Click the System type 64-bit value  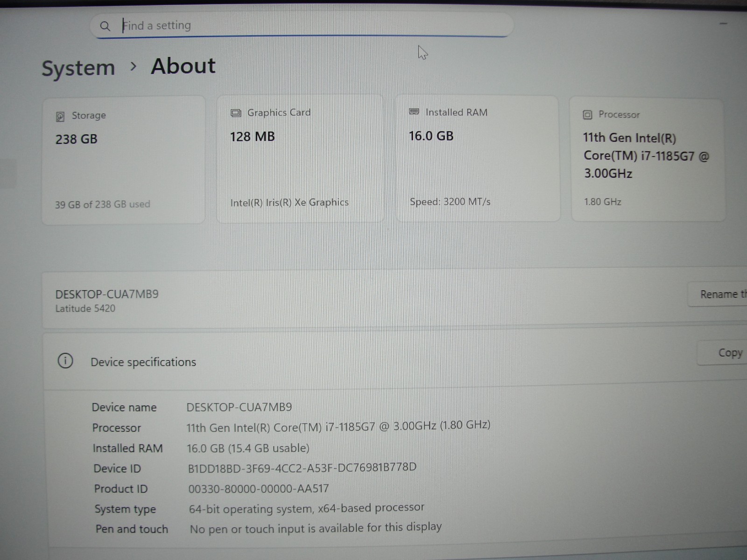(307, 508)
